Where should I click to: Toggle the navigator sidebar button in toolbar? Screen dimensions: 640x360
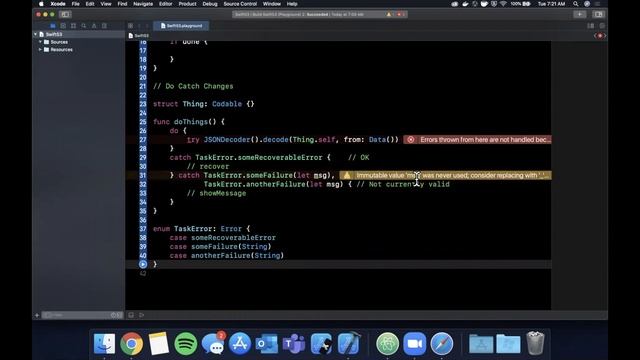click(65, 14)
